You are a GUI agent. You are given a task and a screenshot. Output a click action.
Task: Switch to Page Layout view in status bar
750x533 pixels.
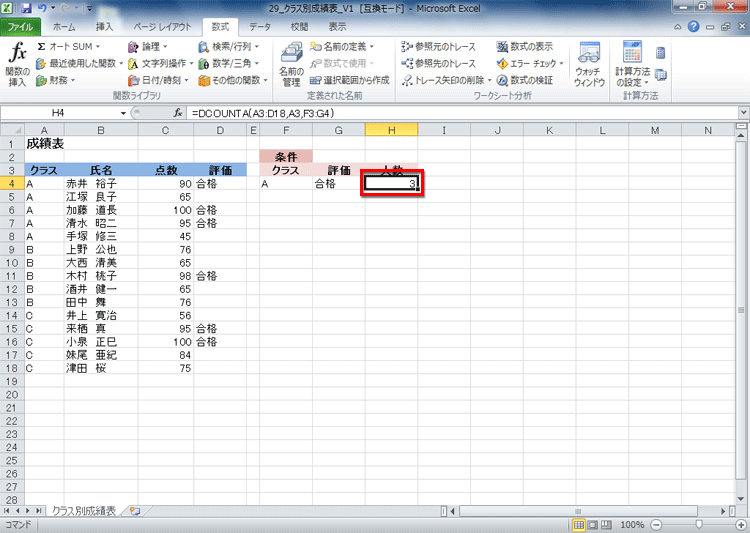(x=593, y=525)
